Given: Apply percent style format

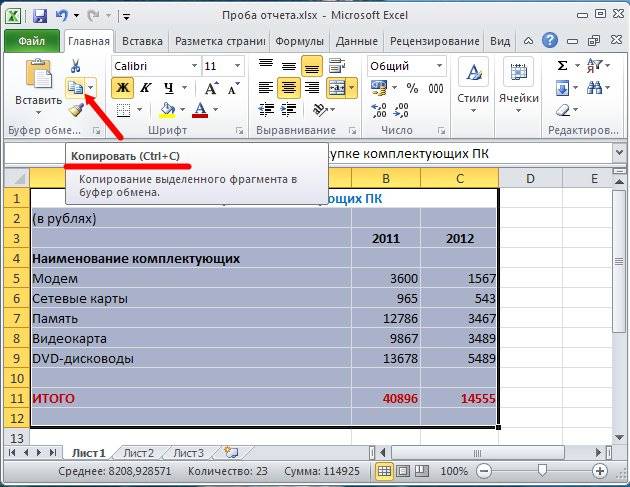Looking at the screenshot, I should click(412, 88).
